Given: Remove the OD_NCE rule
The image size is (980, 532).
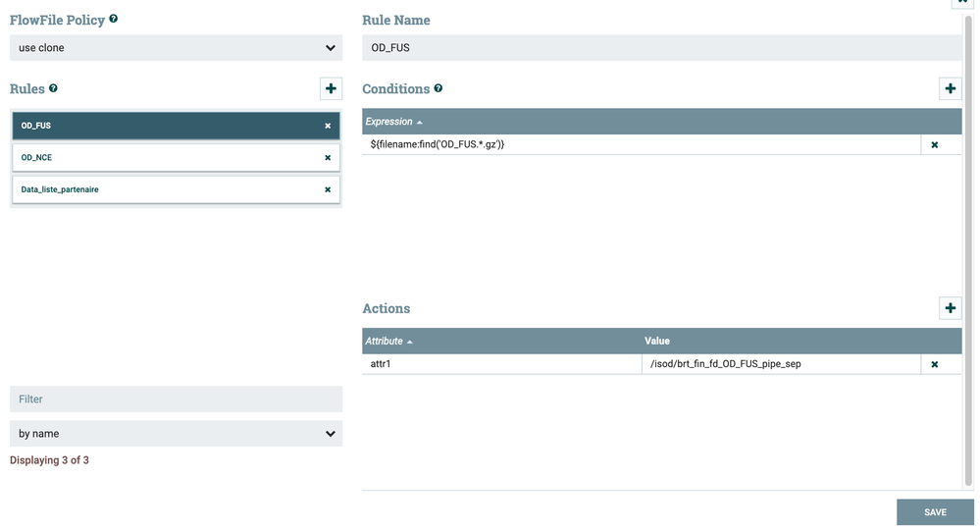Looking at the screenshot, I should [328, 157].
